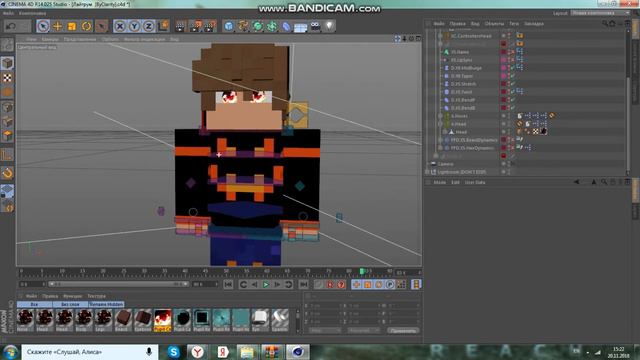Click the Применить apply button
The width and height of the screenshot is (640, 360).
tap(403, 330)
